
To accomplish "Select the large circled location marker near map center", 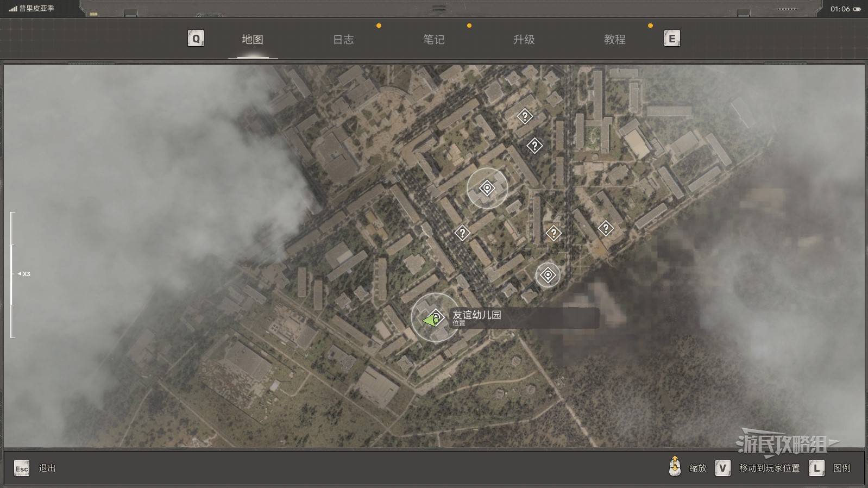I will (x=487, y=189).
